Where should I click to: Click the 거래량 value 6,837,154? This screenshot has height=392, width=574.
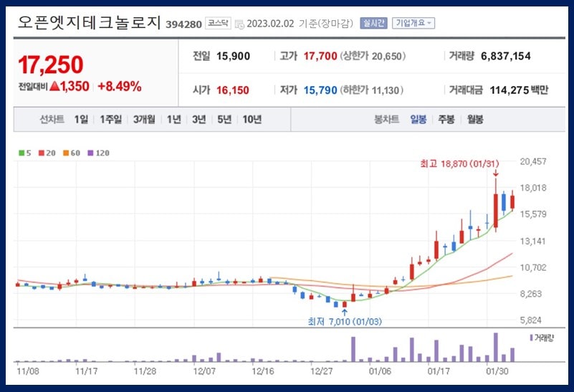(505, 56)
